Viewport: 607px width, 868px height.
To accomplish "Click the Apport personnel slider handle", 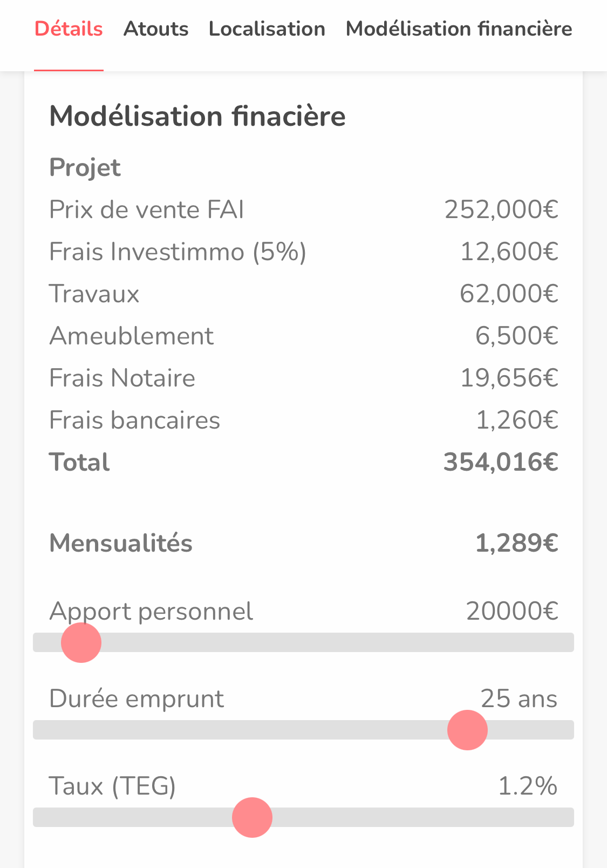I will pos(81,642).
